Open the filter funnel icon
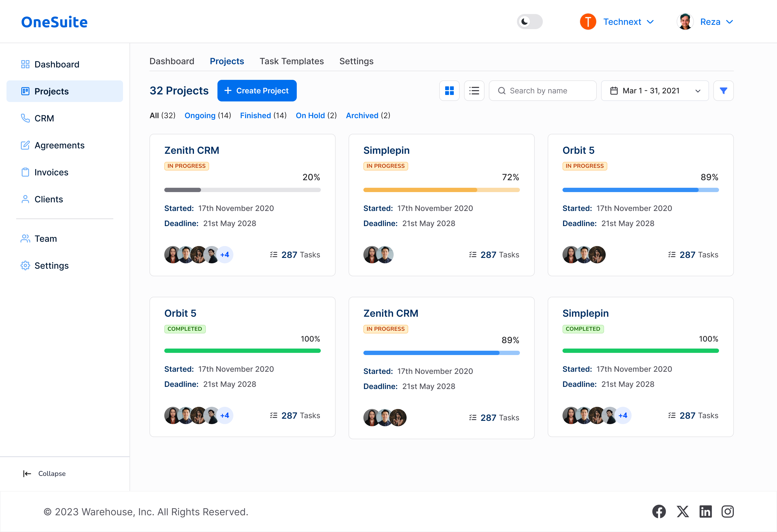 pyautogui.click(x=724, y=91)
